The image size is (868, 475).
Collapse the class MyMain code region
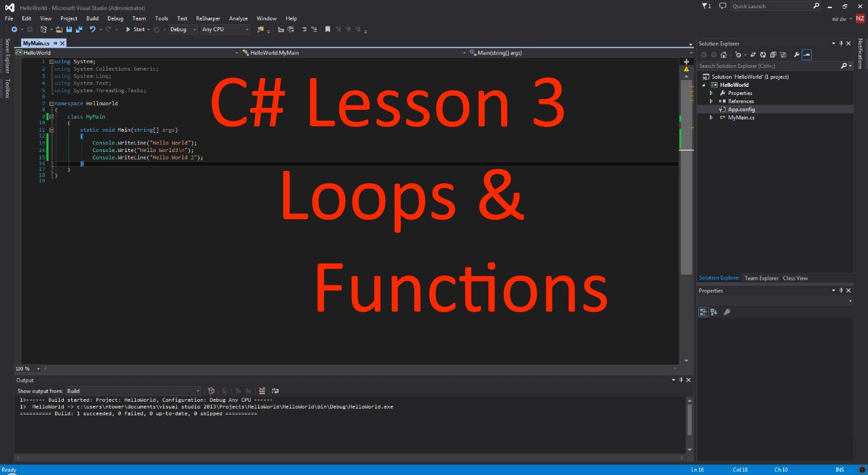[52, 117]
